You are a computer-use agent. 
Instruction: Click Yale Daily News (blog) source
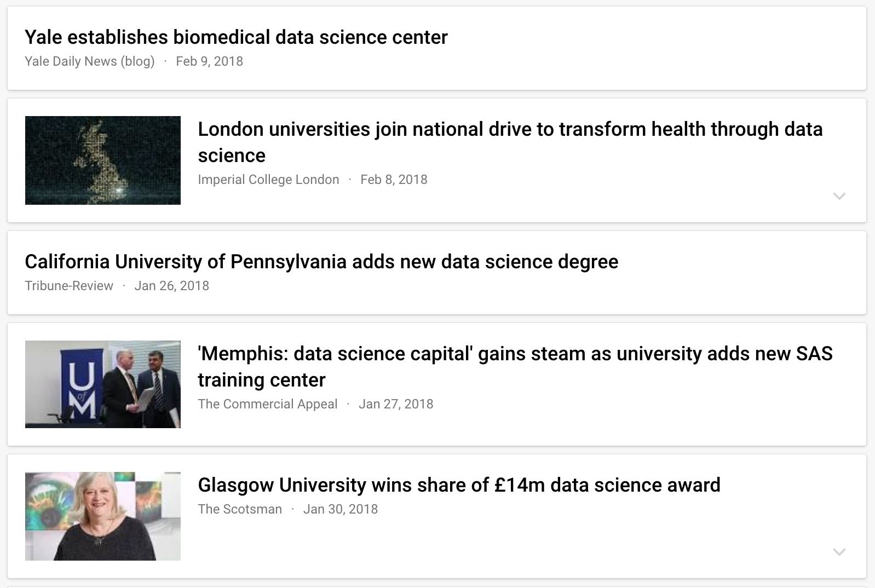(90, 61)
